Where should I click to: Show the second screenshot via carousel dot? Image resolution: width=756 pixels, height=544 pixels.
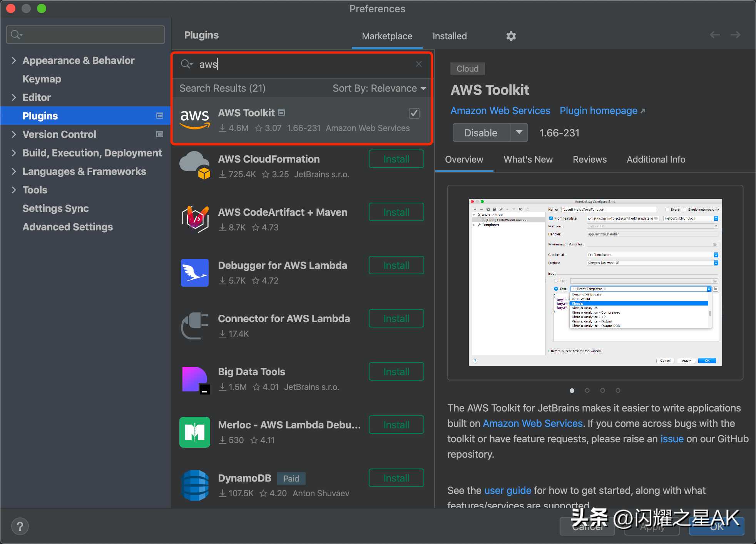[587, 390]
